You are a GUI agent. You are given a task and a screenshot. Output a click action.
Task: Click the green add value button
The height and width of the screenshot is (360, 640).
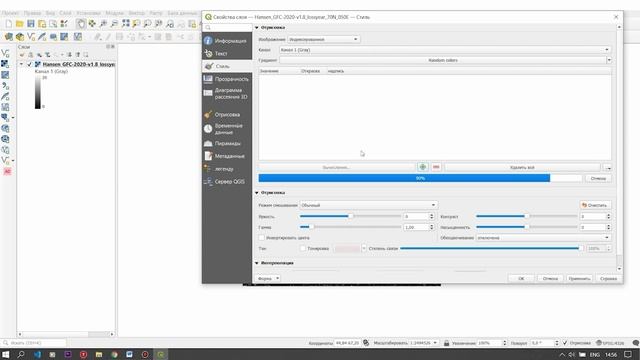(423, 167)
